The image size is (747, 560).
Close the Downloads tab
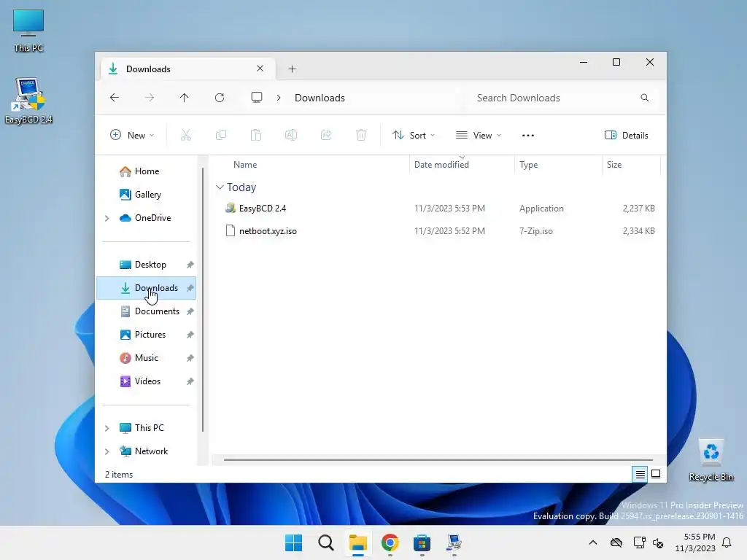coord(260,69)
